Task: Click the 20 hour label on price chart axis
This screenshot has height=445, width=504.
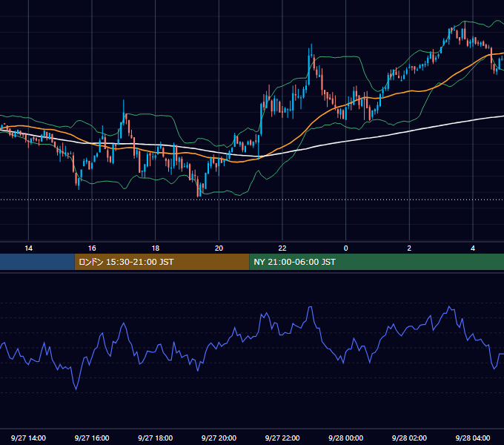Action: tap(219, 248)
